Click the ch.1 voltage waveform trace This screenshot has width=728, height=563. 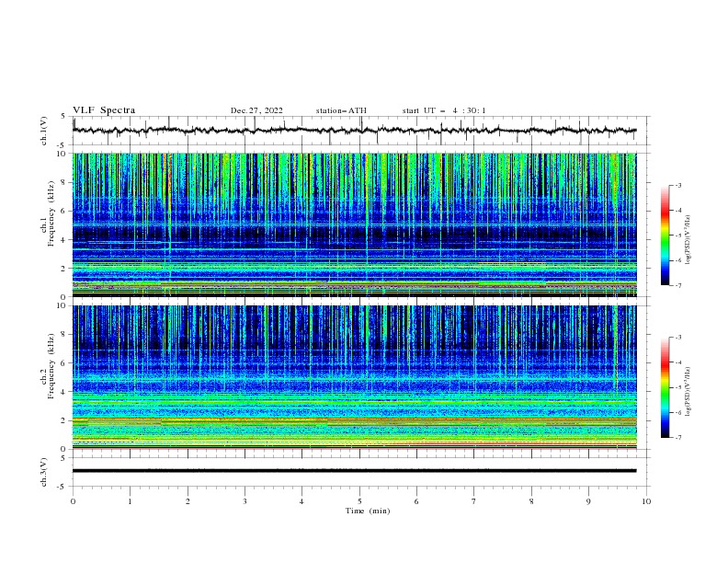354,131
